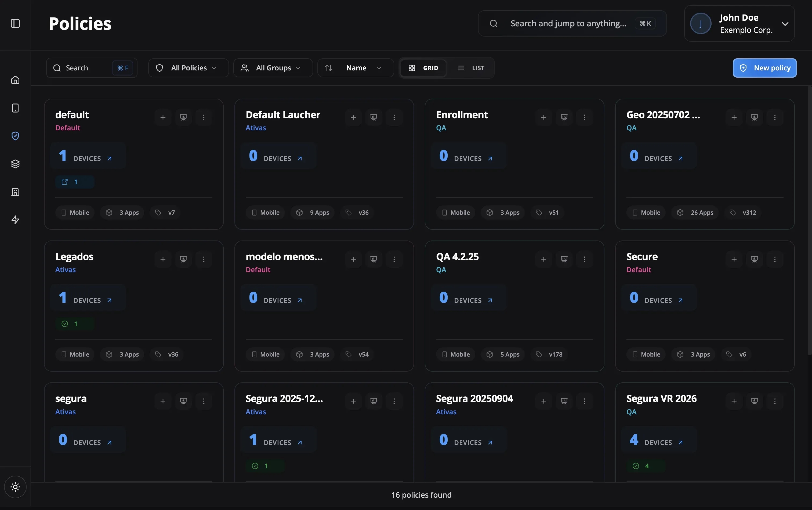The height and width of the screenshot is (510, 812).
Task: Open John Doe account menu
Action: 739,24
